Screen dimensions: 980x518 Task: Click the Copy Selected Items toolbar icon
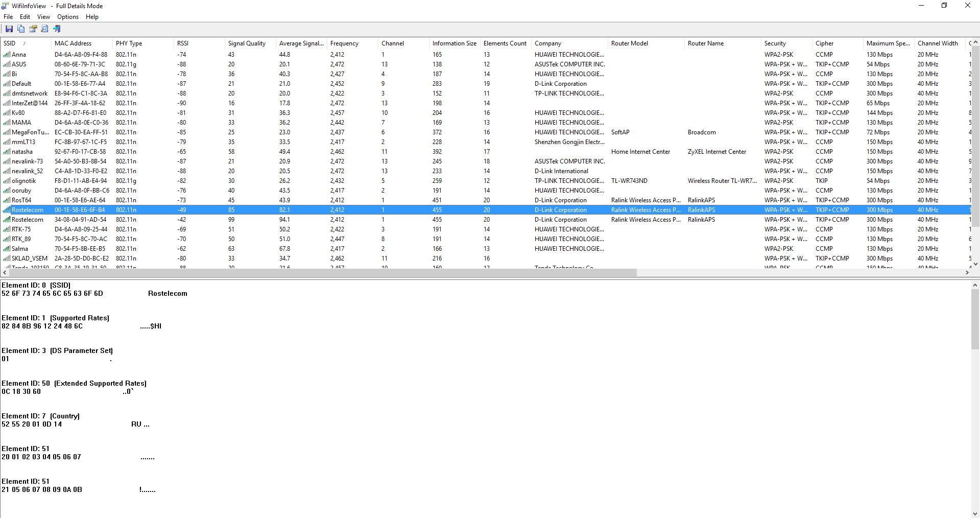pyautogui.click(x=21, y=29)
